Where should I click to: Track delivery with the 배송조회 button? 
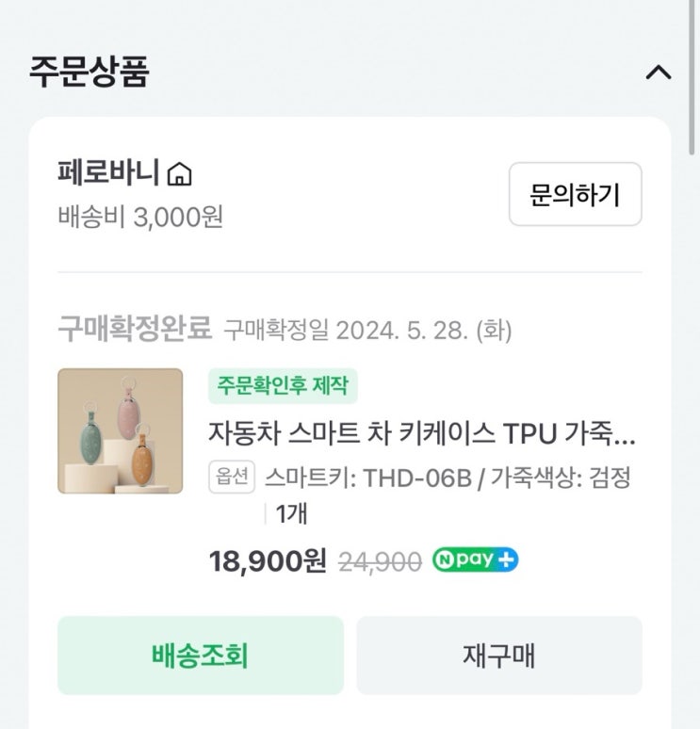[x=200, y=656]
